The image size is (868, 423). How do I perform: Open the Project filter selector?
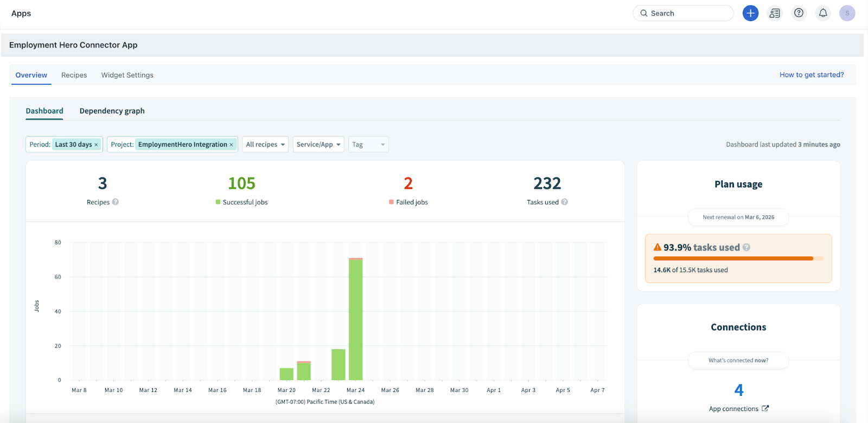[173, 144]
